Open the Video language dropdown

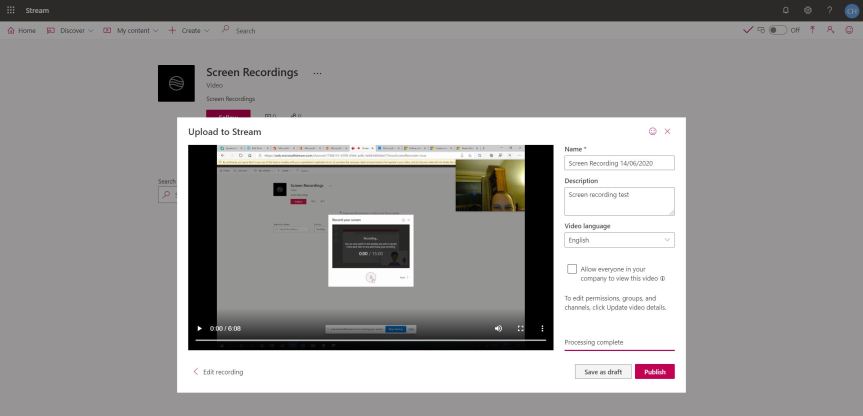click(619, 240)
